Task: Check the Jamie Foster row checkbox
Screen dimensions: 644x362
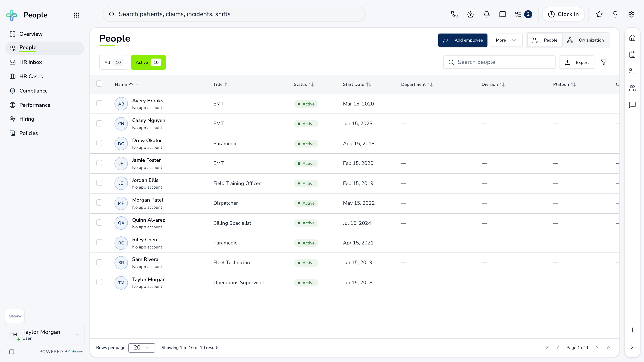Action: tap(99, 163)
